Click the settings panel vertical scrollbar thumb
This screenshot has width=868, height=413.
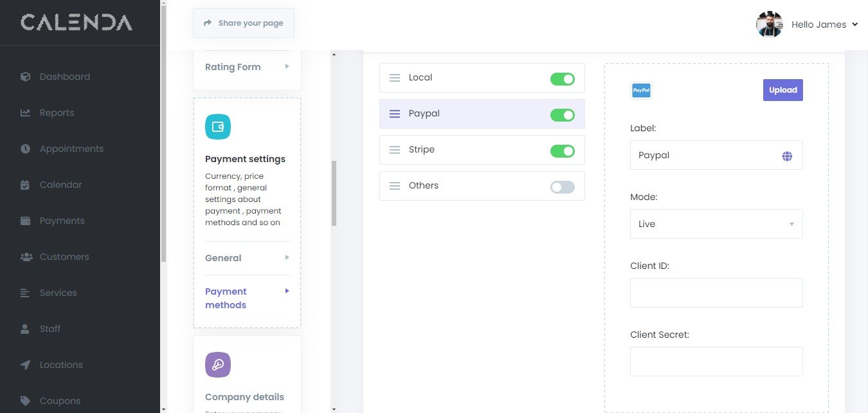(334, 193)
